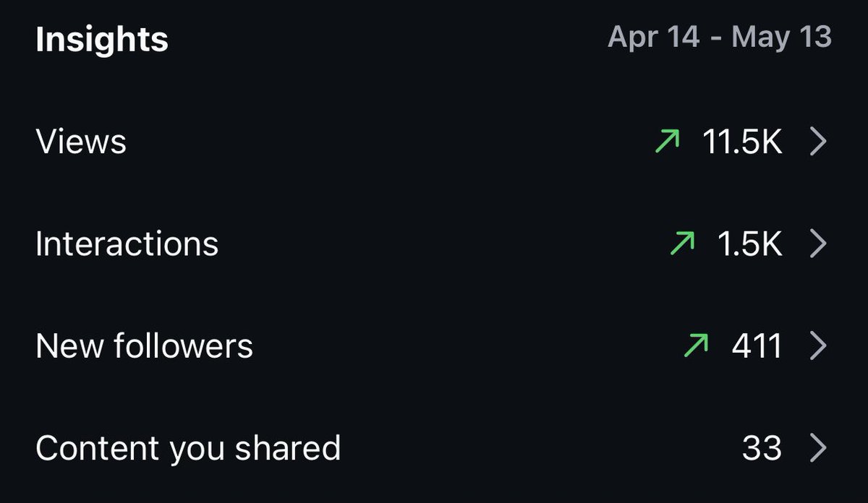Click the 11.5K views count
The image size is (868, 503).
click(x=742, y=142)
